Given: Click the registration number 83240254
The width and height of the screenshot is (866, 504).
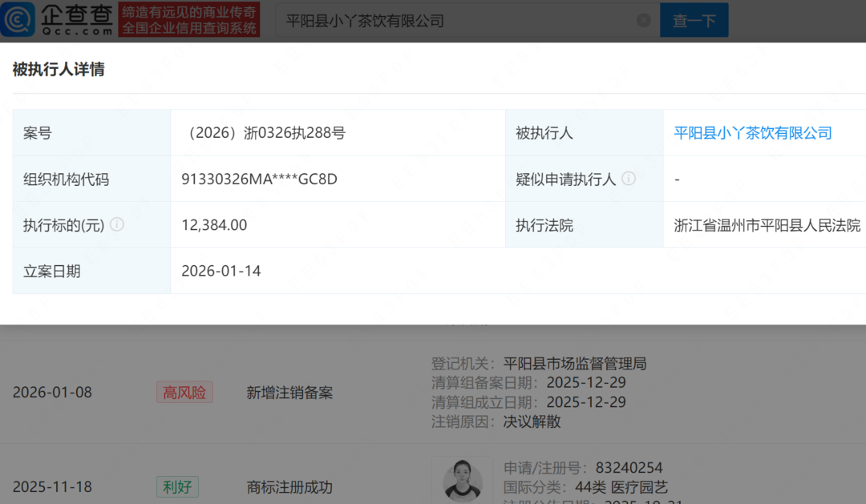Looking at the screenshot, I should (x=629, y=468).
